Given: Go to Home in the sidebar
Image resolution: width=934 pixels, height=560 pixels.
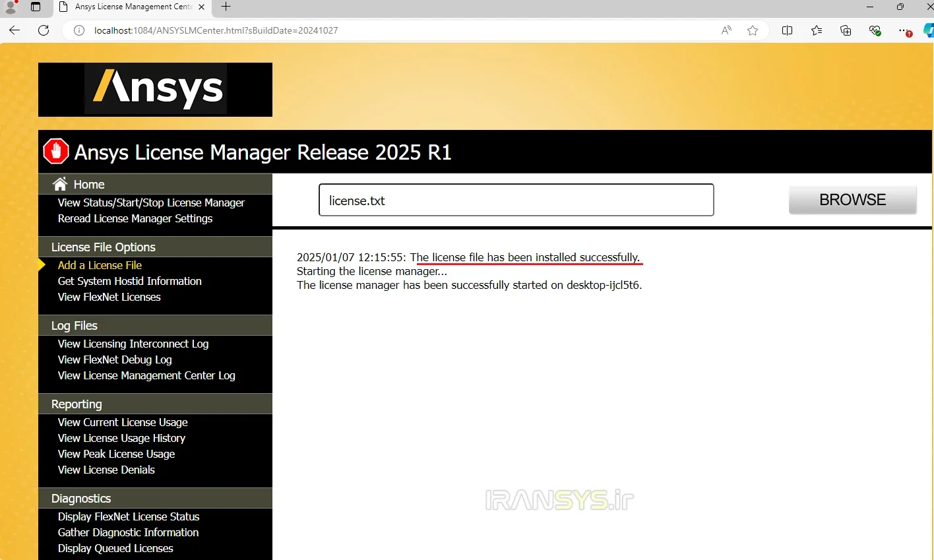Looking at the screenshot, I should tap(89, 185).
